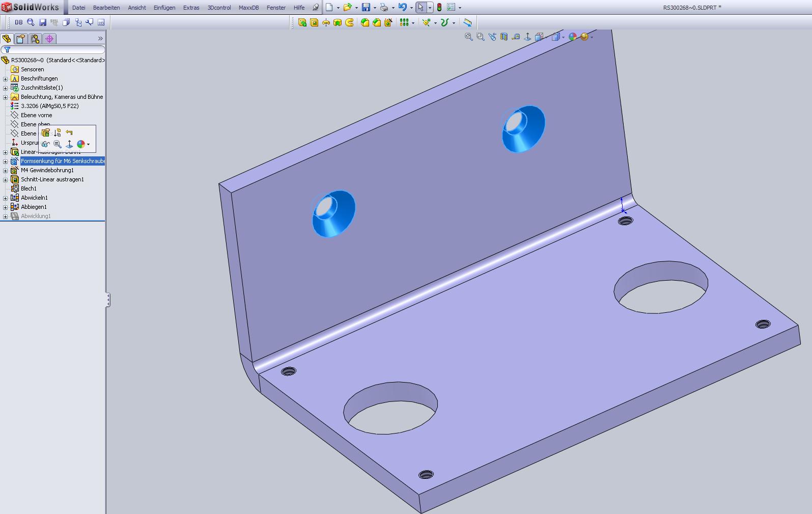Open the DimXpertManager tab
This screenshot has height=514, width=812.
[49, 39]
